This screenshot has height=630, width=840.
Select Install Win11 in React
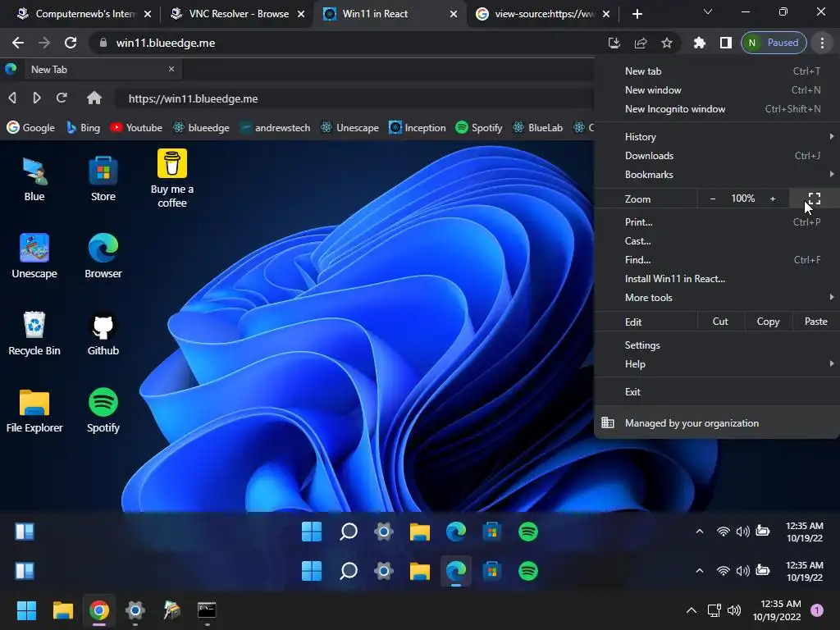(x=717, y=279)
